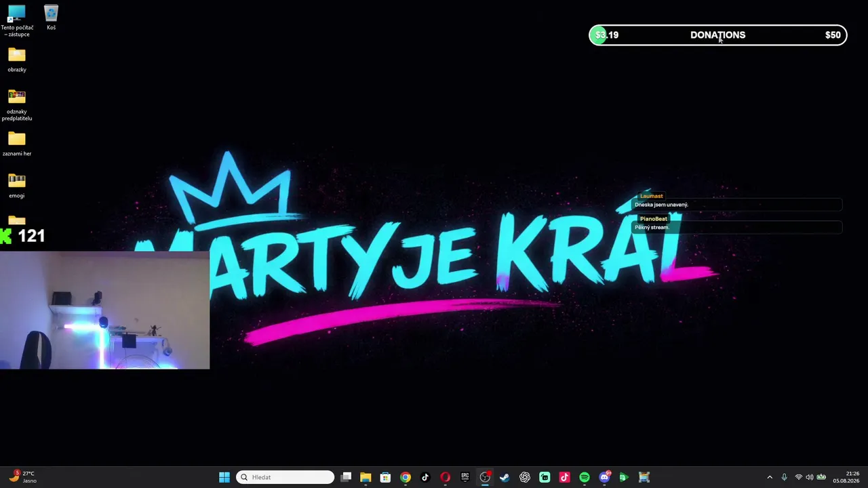
Task: Click the microphone tray icon
Action: pyautogui.click(x=785, y=477)
